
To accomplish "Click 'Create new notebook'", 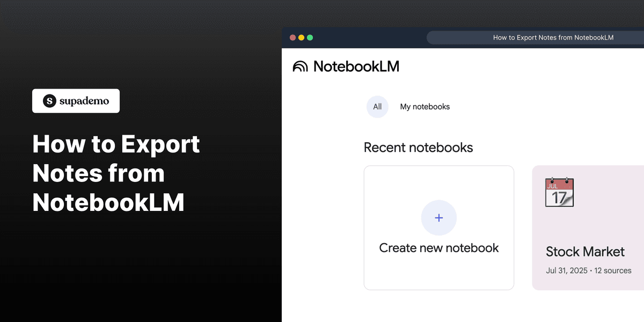I will coord(438,247).
